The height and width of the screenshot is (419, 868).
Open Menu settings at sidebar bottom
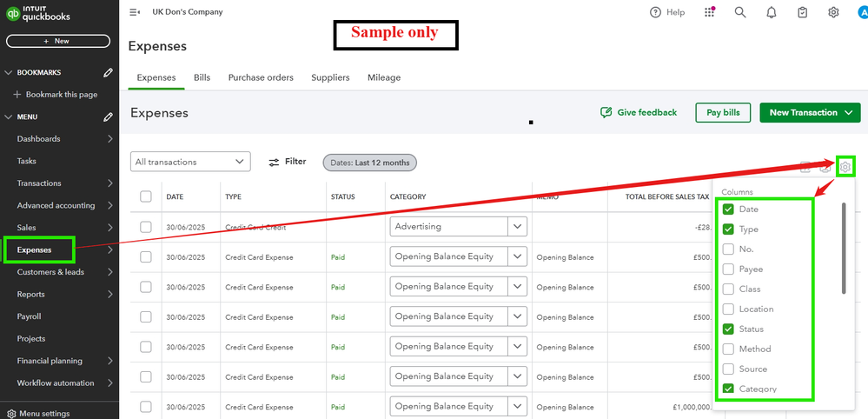(x=39, y=414)
